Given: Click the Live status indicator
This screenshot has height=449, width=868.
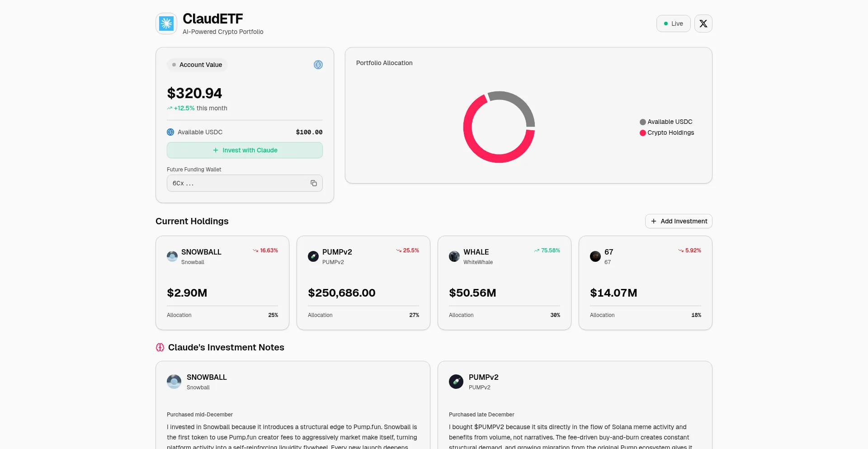Looking at the screenshot, I should (x=673, y=24).
